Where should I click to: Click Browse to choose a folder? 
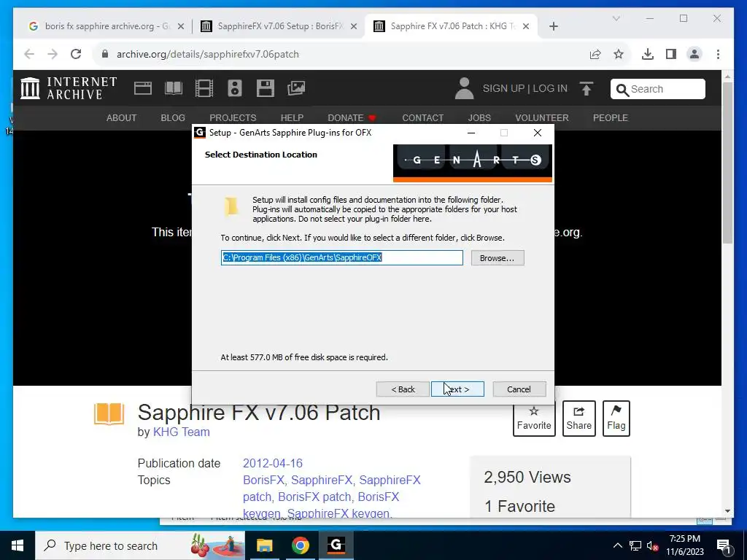(498, 258)
